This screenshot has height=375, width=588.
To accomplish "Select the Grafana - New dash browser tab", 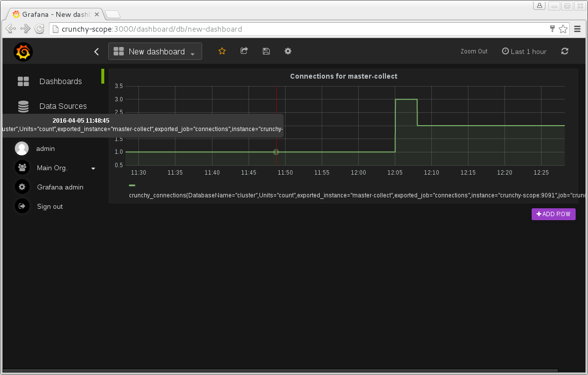I will (x=52, y=14).
